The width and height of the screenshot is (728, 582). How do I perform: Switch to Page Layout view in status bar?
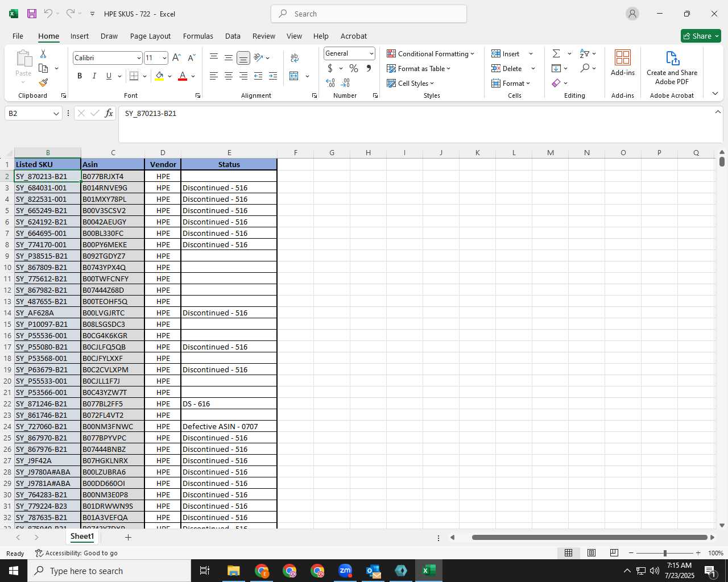click(591, 553)
